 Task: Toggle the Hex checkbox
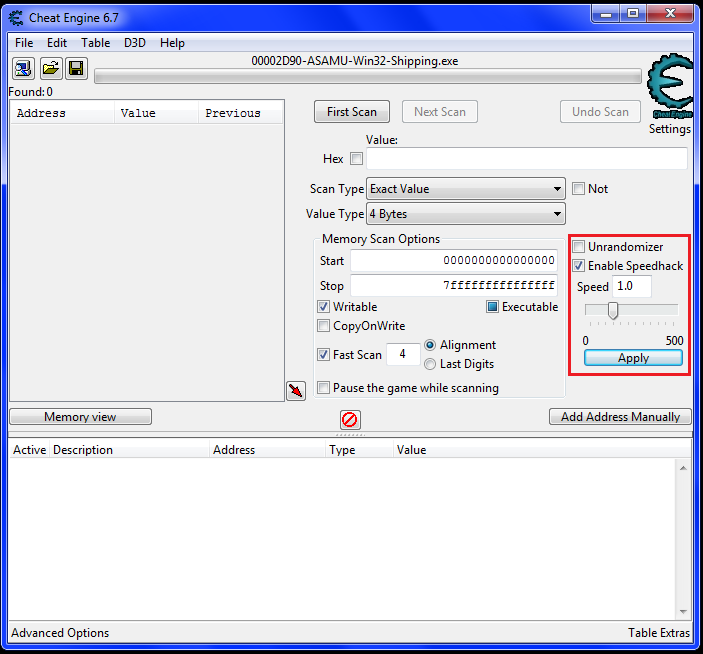point(356,159)
